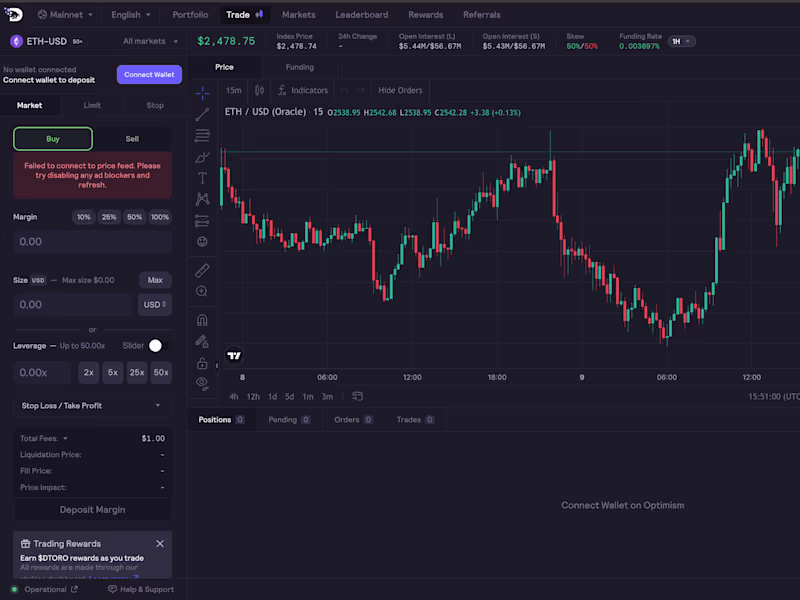The width and height of the screenshot is (800, 600).
Task: Toggle Hide Orders on chart
Action: pyautogui.click(x=401, y=90)
